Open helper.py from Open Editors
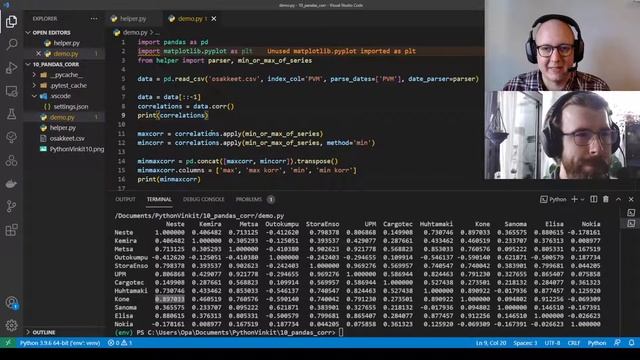 pyautogui.click(x=67, y=43)
